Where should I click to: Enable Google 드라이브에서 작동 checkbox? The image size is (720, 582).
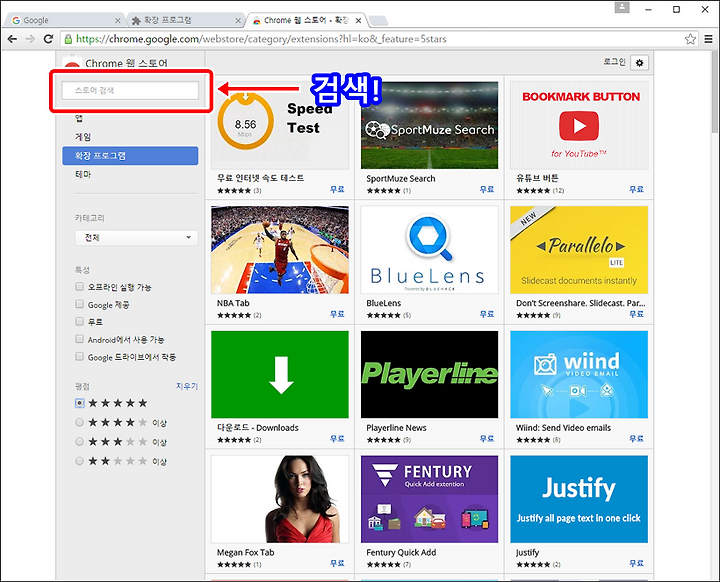click(x=79, y=357)
